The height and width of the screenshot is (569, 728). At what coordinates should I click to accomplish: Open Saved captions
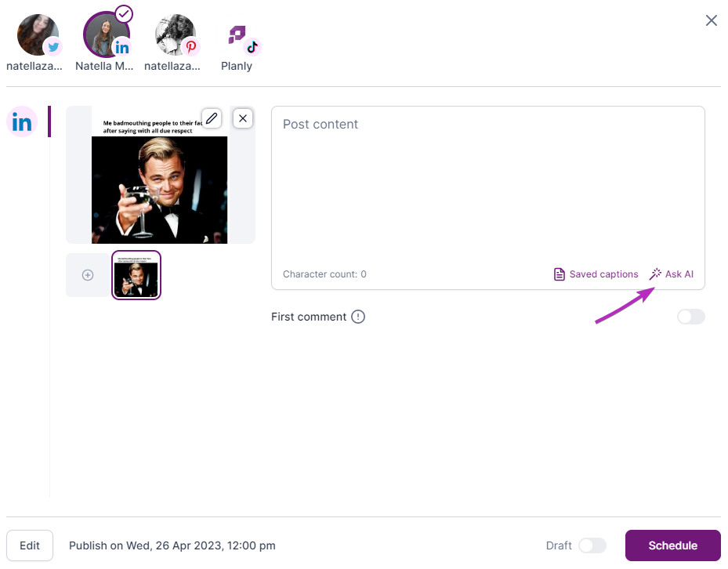click(x=596, y=274)
